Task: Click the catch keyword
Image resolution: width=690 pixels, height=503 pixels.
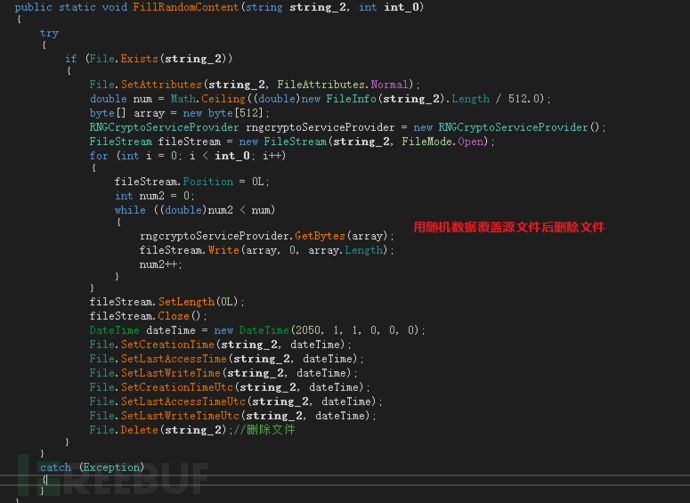Action: pyautogui.click(x=55, y=467)
